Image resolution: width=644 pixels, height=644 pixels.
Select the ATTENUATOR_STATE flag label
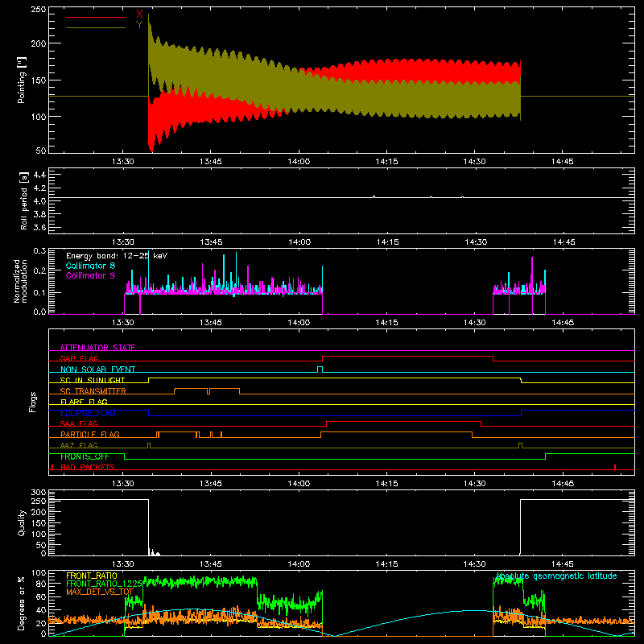[x=97, y=348]
